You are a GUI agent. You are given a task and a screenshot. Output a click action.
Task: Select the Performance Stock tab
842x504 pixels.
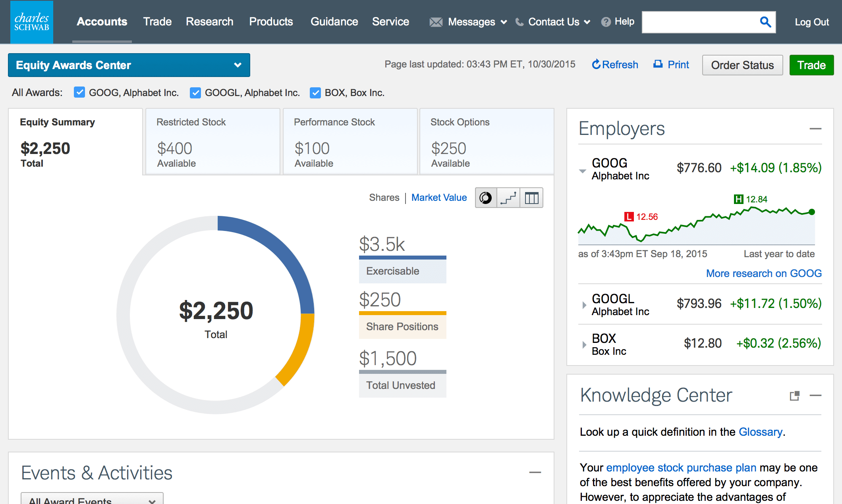pos(350,142)
